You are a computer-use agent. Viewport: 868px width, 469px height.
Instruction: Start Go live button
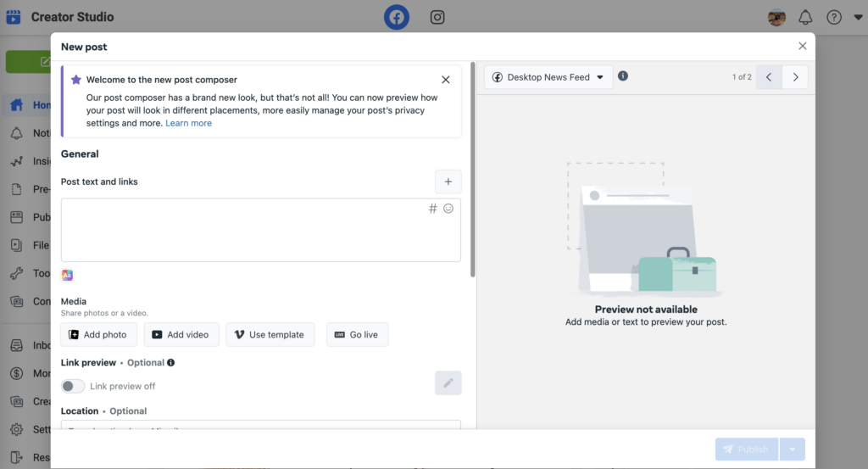tap(357, 334)
